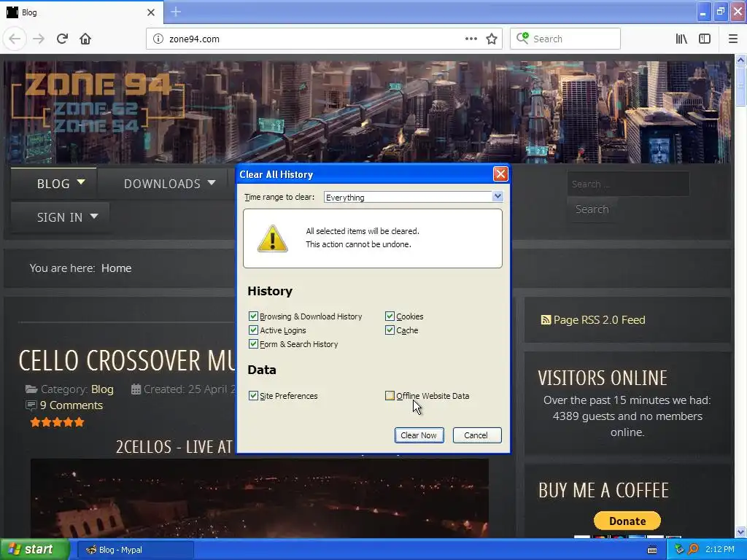Uncheck Site Preferences checkbox
The width and height of the screenshot is (747, 560).
point(253,396)
